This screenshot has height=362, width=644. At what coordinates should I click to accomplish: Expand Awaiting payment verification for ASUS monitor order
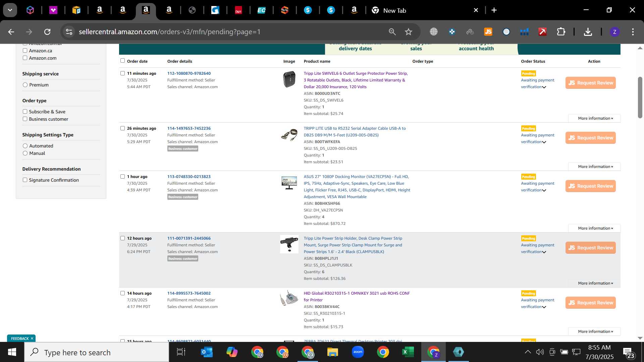tap(538, 187)
